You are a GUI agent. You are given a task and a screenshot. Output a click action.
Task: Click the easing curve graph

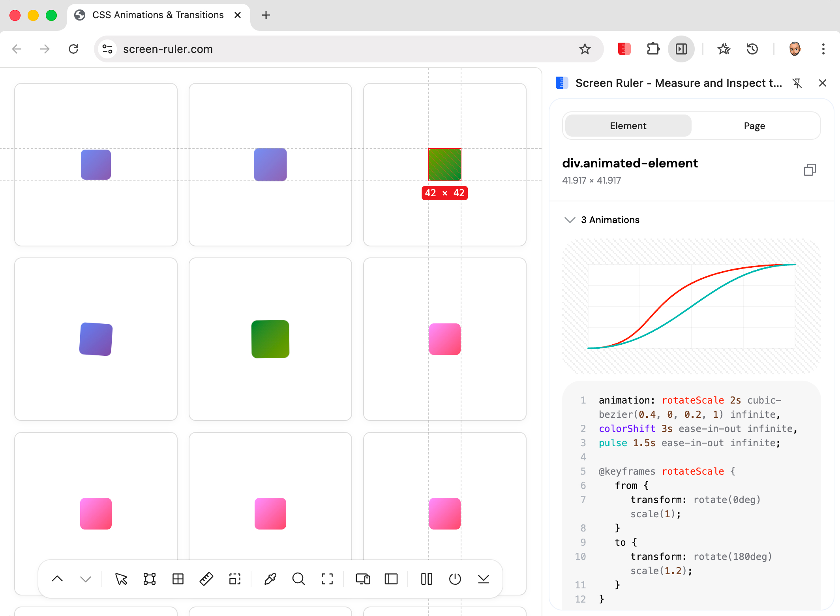point(691,306)
